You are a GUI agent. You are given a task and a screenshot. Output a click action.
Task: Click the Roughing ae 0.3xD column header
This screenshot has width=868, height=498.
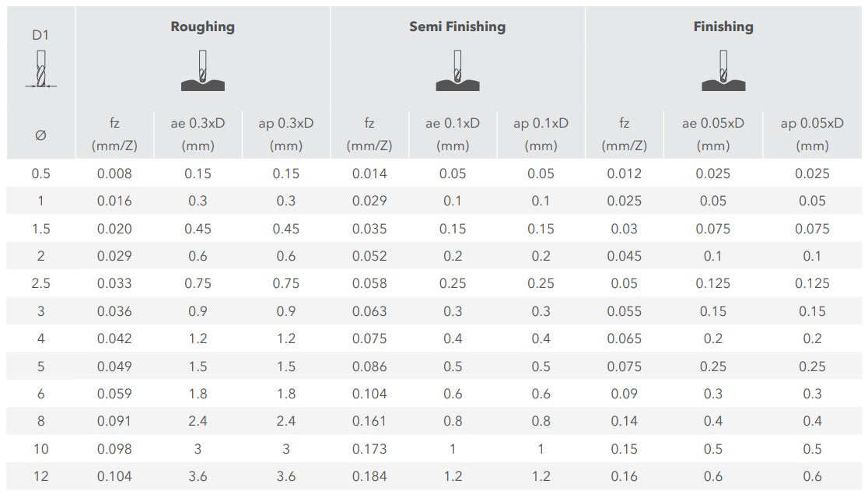pos(198,134)
